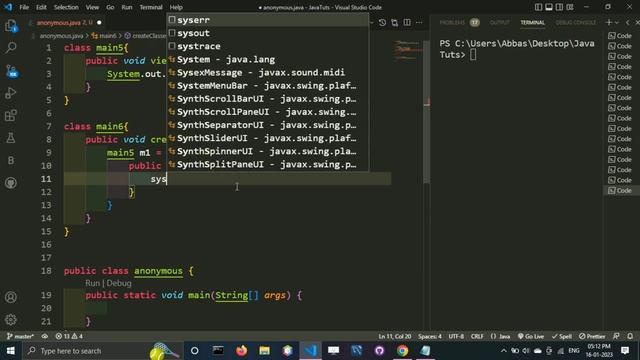Viewport: 640px width, 360px height.
Task: Open Chrome from the taskbar
Action: pyautogui.click(x=402, y=351)
